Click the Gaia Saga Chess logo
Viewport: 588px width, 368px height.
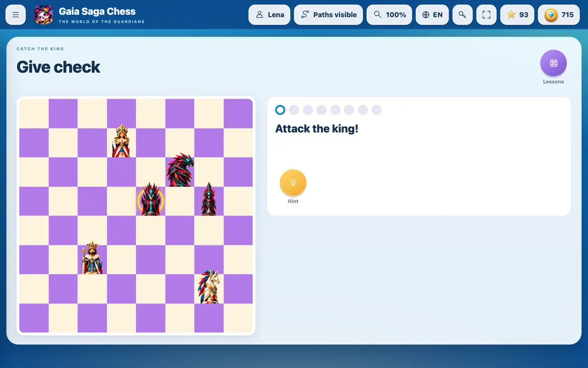click(x=44, y=15)
